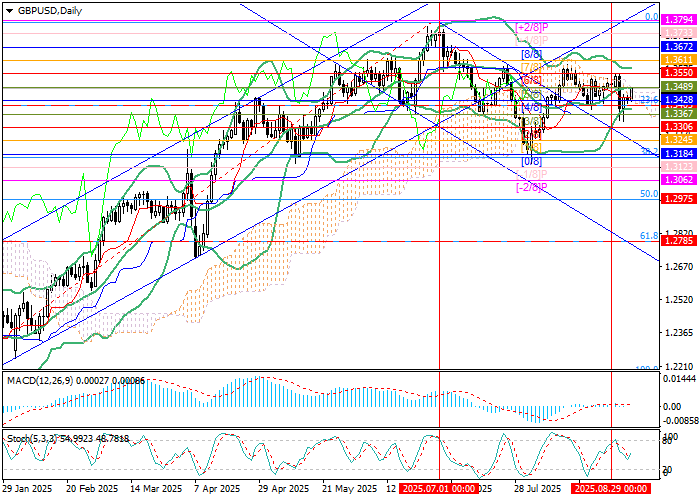Click the 29 Jan 2025 date label

pos(27,488)
